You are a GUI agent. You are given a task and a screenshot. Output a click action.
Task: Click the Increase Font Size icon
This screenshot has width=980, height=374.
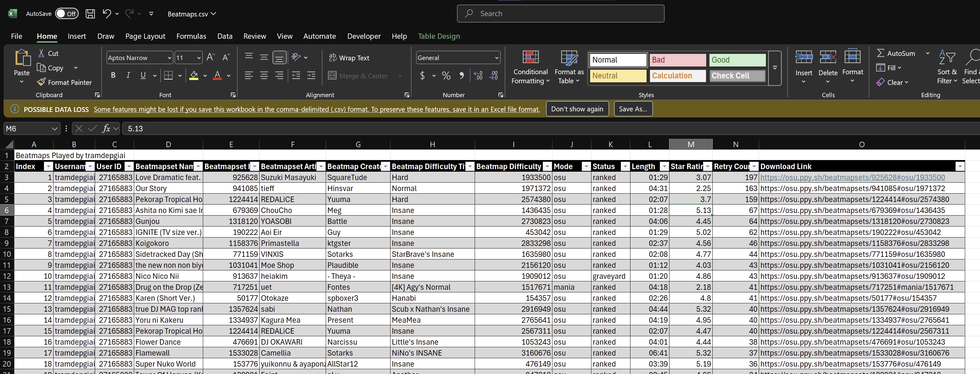(x=210, y=57)
